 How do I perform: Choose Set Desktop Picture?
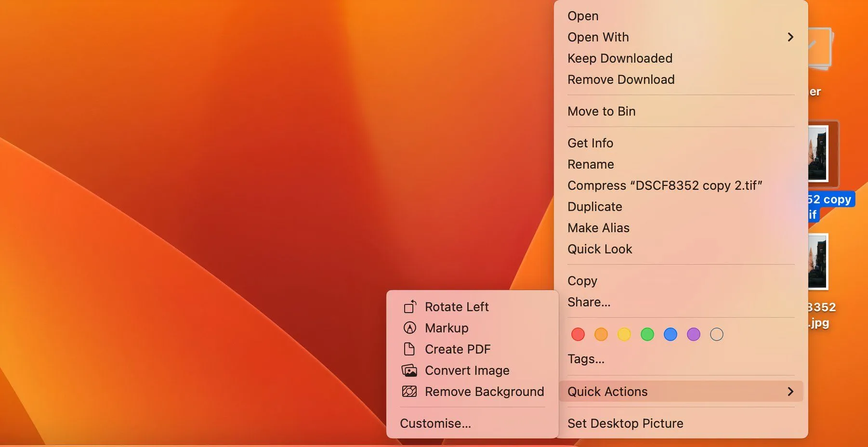click(x=625, y=423)
